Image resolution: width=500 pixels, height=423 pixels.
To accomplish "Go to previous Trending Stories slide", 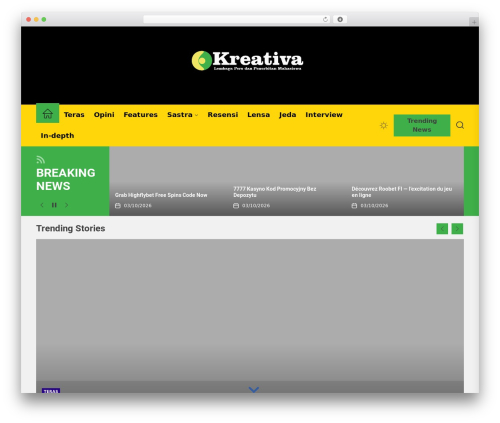I will coord(442,229).
